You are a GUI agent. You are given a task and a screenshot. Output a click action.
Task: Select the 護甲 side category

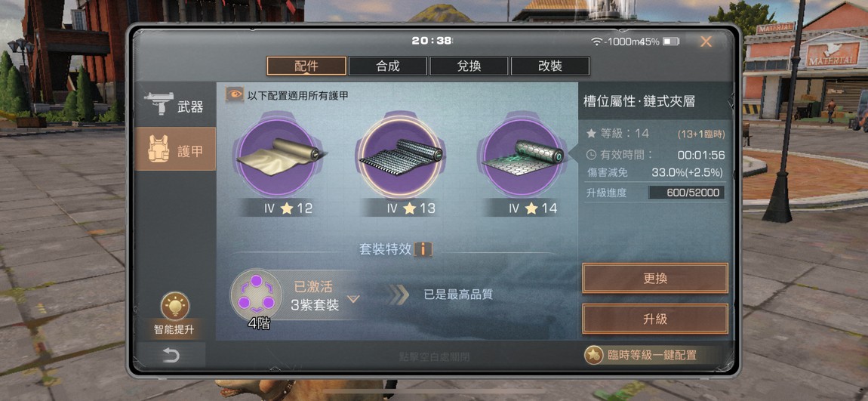click(175, 149)
